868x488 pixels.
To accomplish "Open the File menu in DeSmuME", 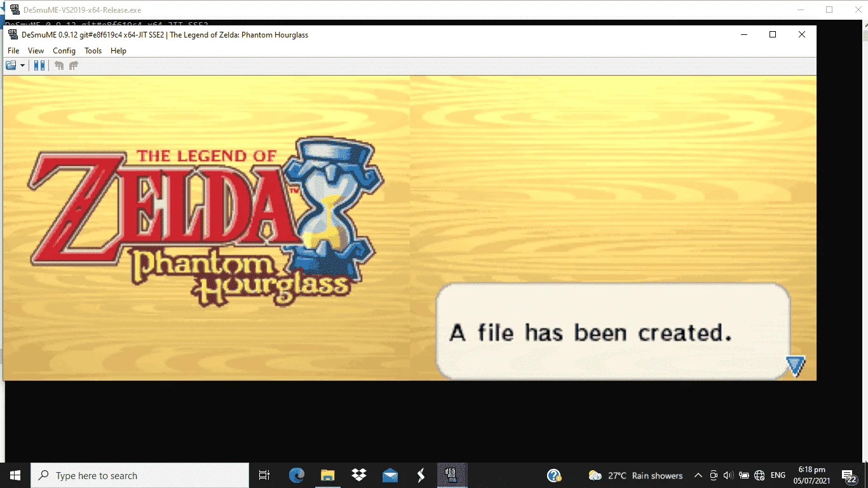I will (x=13, y=51).
